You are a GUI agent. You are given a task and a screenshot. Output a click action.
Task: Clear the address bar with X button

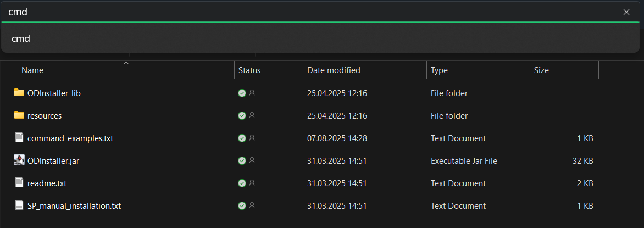[x=626, y=12]
